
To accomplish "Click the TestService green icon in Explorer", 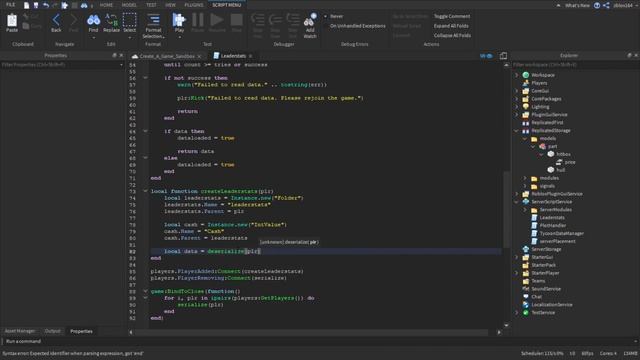I will pos(526,313).
